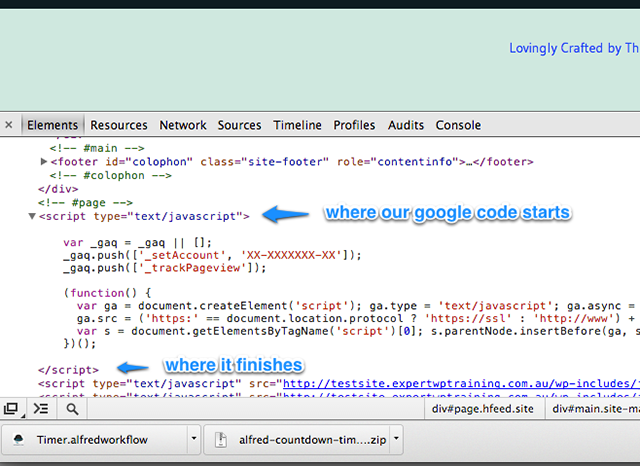Image resolution: width=640 pixels, height=466 pixels.
Task: Click the Lovingly Crafted by link
Action: point(574,48)
